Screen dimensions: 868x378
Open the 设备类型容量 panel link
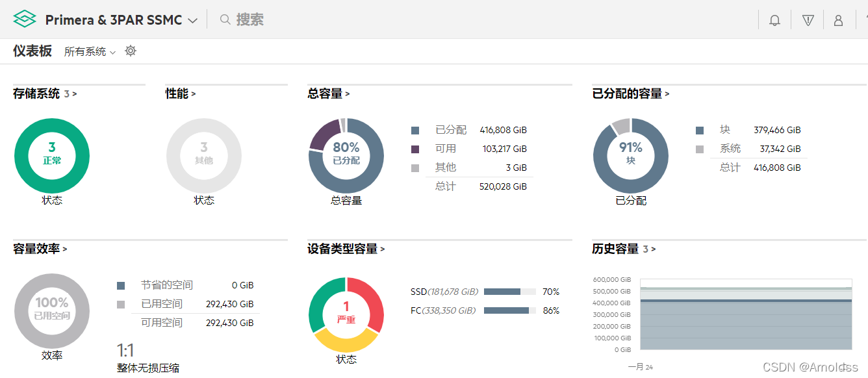point(346,249)
